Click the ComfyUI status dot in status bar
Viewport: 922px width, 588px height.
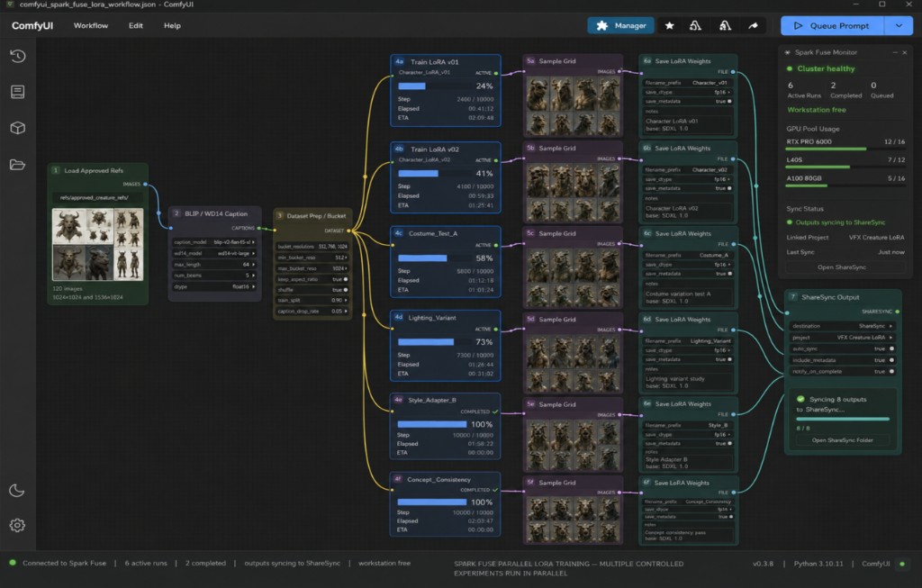pos(902,564)
